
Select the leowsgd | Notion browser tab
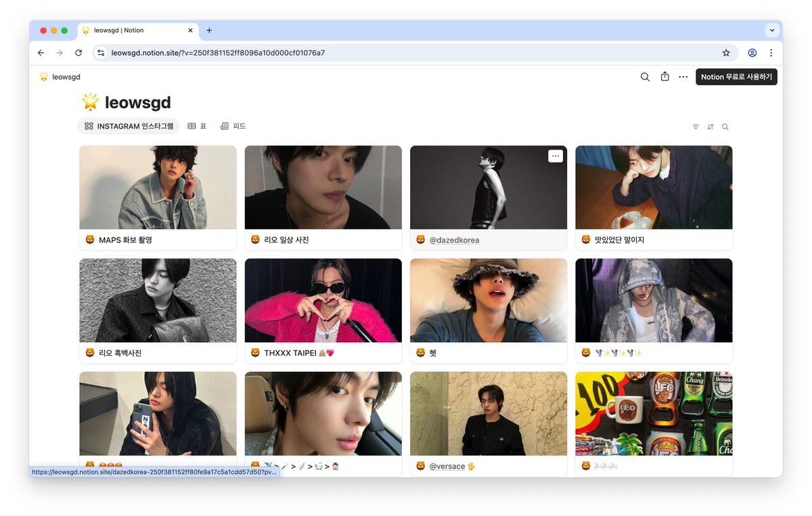(137, 30)
